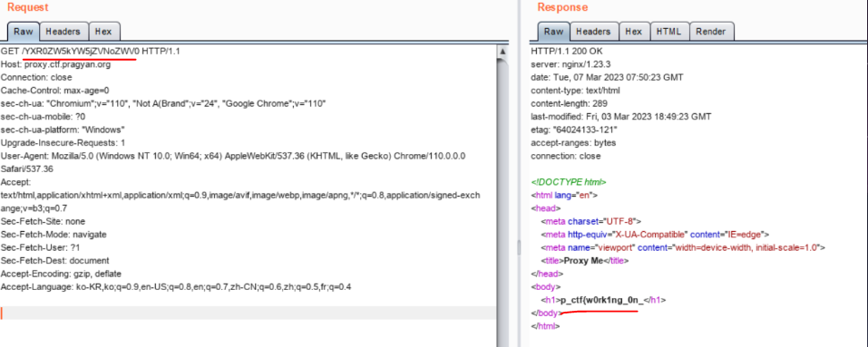Click the <!DOCTYPE html> line
The image size is (868, 347).
pyautogui.click(x=568, y=182)
